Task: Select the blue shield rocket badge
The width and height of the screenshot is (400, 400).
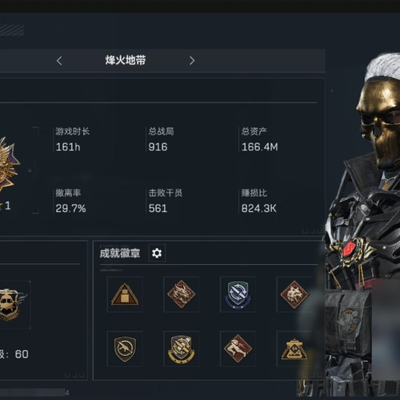Action: 238,294
